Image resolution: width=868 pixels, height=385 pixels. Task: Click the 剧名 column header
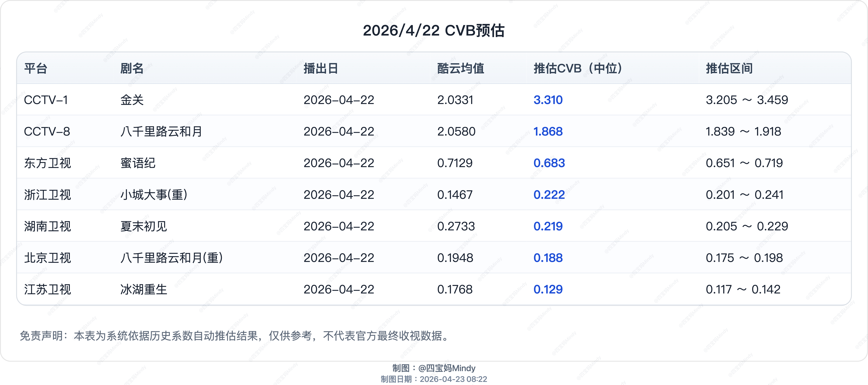click(132, 68)
